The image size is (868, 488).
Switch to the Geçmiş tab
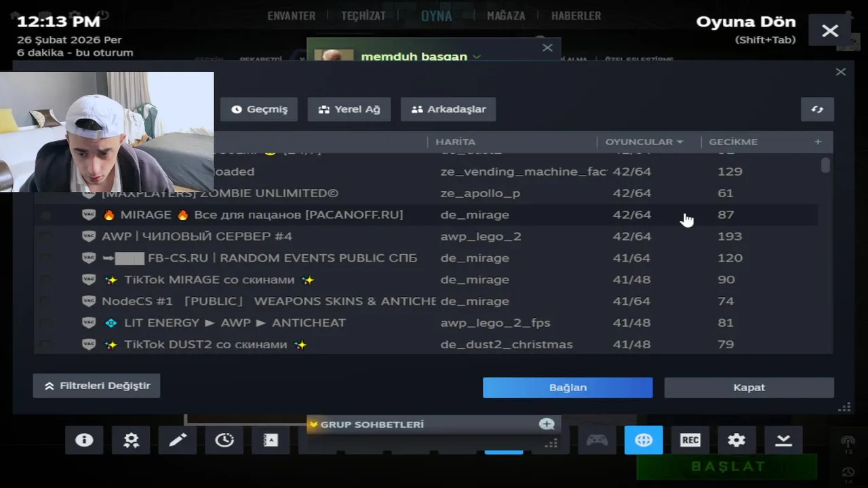(259, 109)
